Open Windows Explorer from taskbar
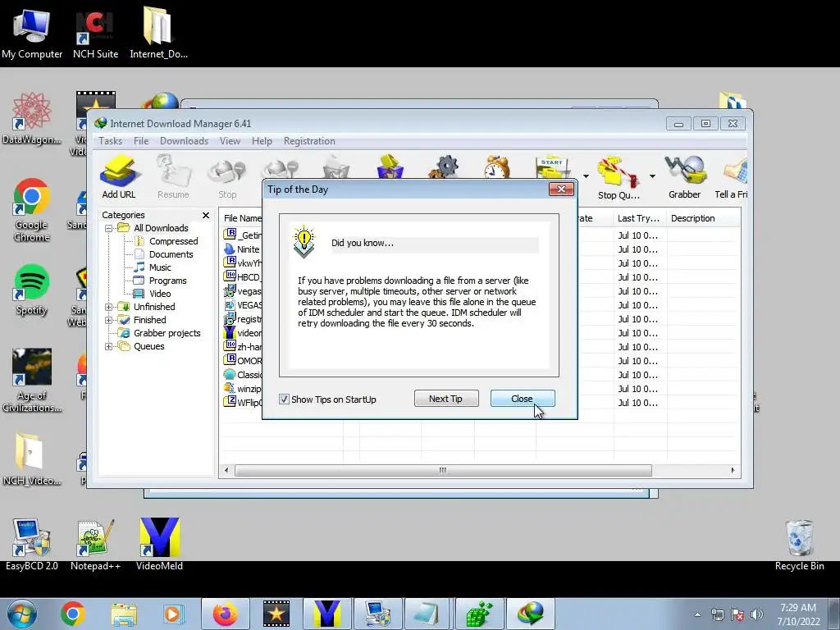Viewport: 840px width, 630px height. pyautogui.click(x=124, y=614)
